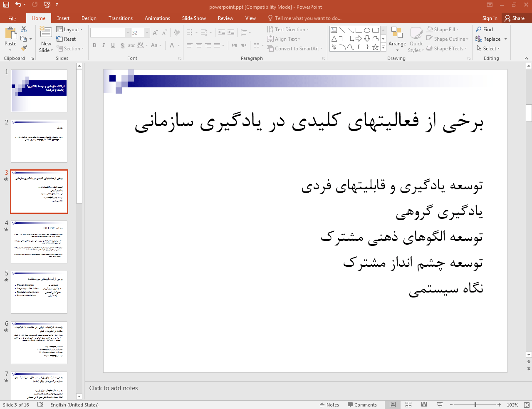
Task: Click Sign in link
Action: pyautogui.click(x=490, y=18)
